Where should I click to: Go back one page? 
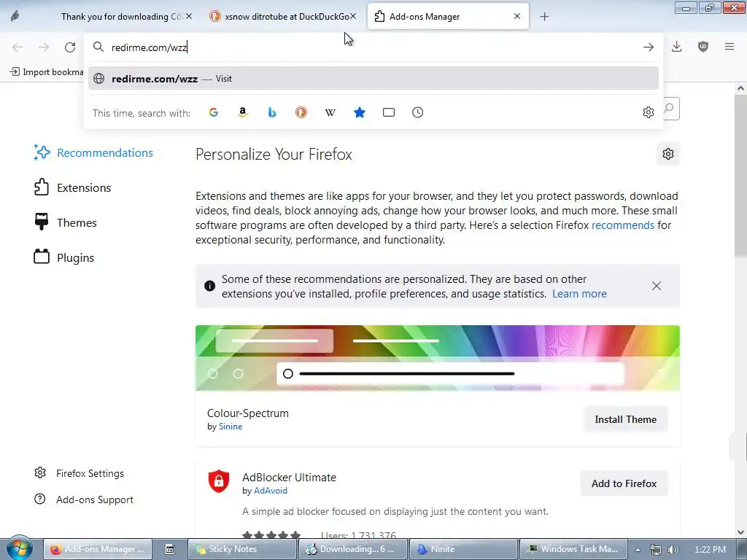tap(18, 47)
